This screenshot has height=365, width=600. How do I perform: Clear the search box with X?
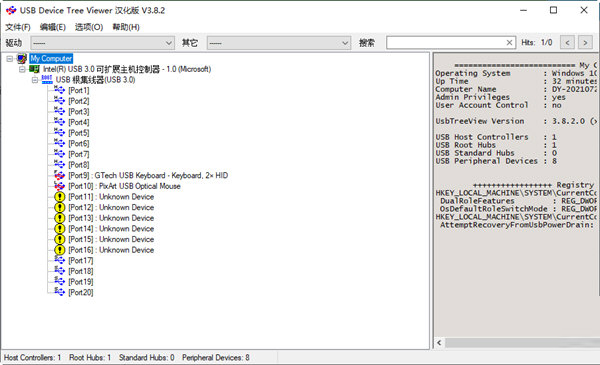(x=509, y=42)
